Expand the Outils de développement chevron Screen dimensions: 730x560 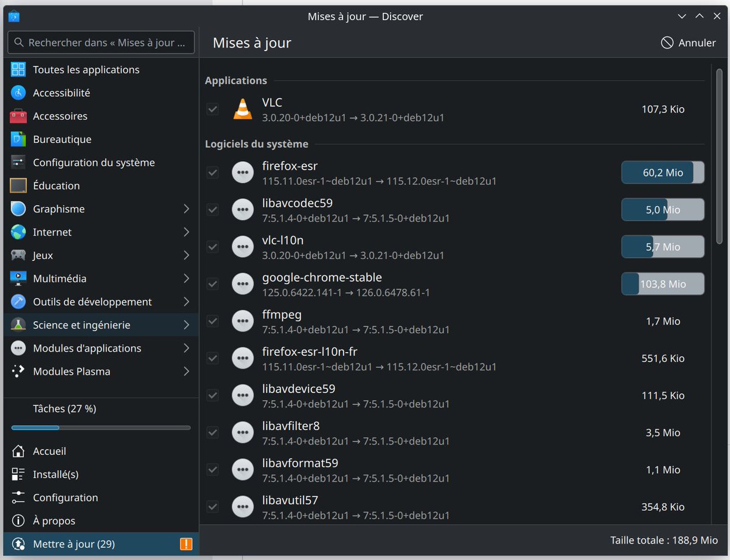(x=186, y=302)
